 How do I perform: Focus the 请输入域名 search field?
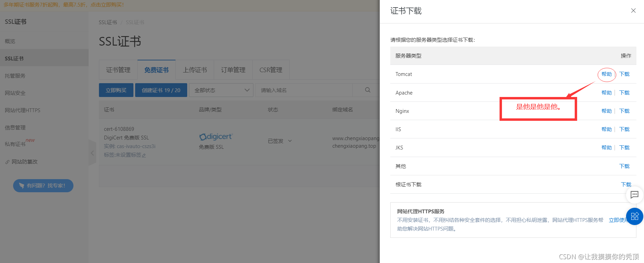click(x=304, y=90)
